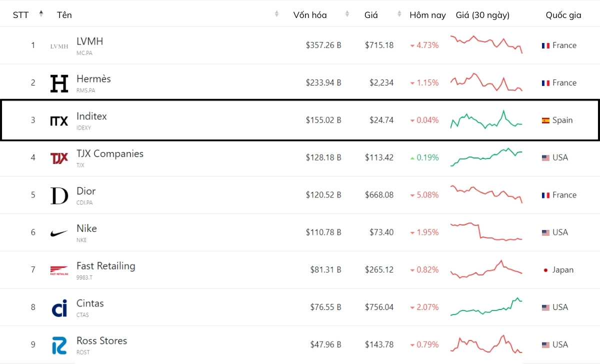Screen dimensions: 600x364
Task: Open the Fast Retailing company link
Action: pyautogui.click(x=105, y=266)
